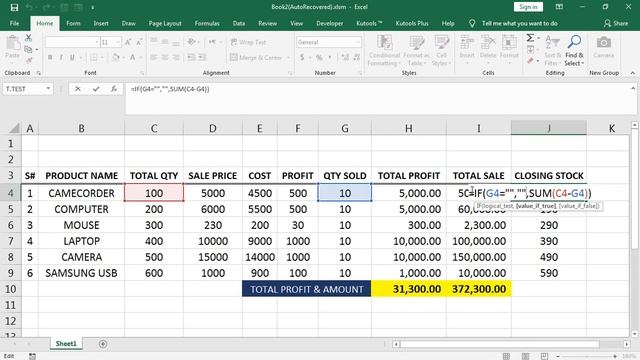Screen dimensions: 640x360
Task: Open the font size dropdown showing 11
Action: (118, 42)
